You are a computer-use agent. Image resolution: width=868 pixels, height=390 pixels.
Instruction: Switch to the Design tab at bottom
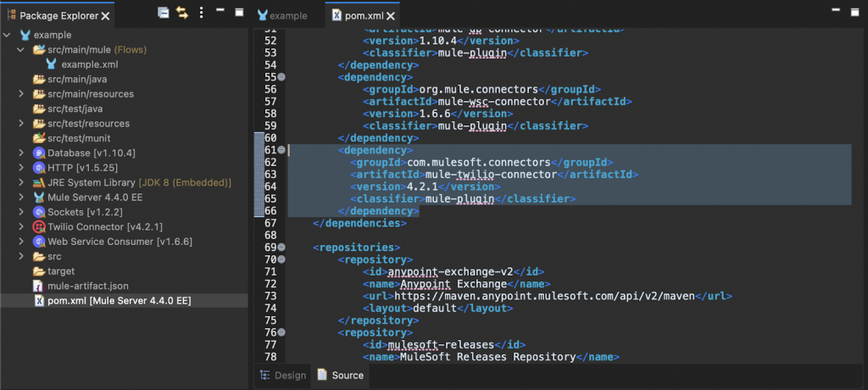[x=283, y=375]
